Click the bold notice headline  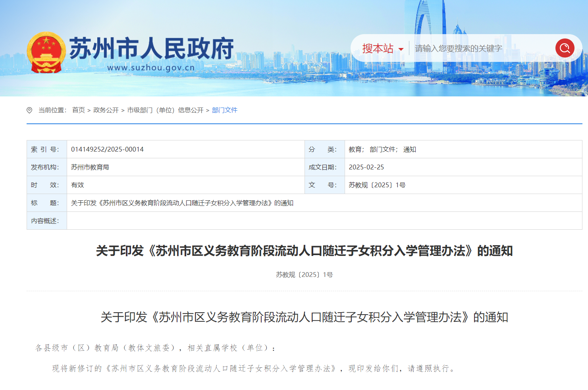click(304, 251)
